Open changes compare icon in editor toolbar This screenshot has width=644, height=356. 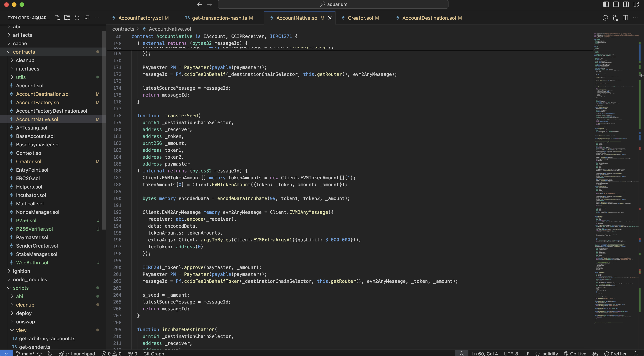coord(615,18)
